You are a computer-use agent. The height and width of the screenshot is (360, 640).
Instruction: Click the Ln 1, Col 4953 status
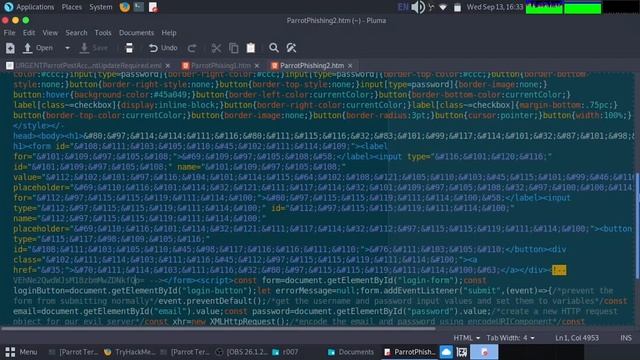pyautogui.click(x=577, y=338)
